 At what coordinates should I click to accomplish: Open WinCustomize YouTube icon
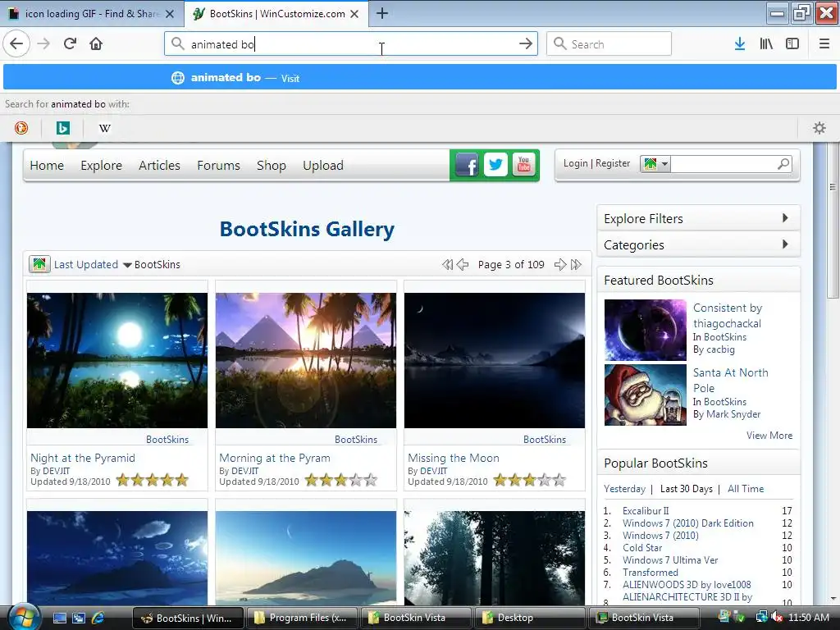pyautogui.click(x=523, y=164)
